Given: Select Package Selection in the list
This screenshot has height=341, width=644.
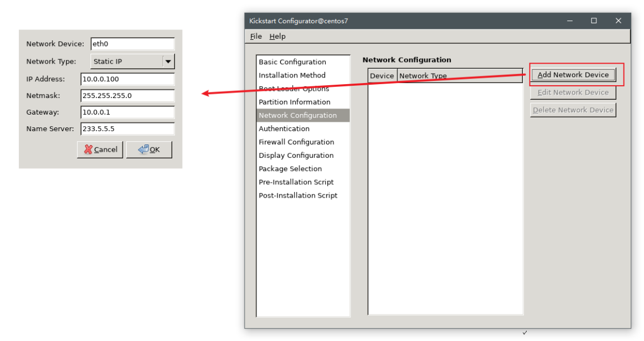Looking at the screenshot, I should tap(290, 169).
